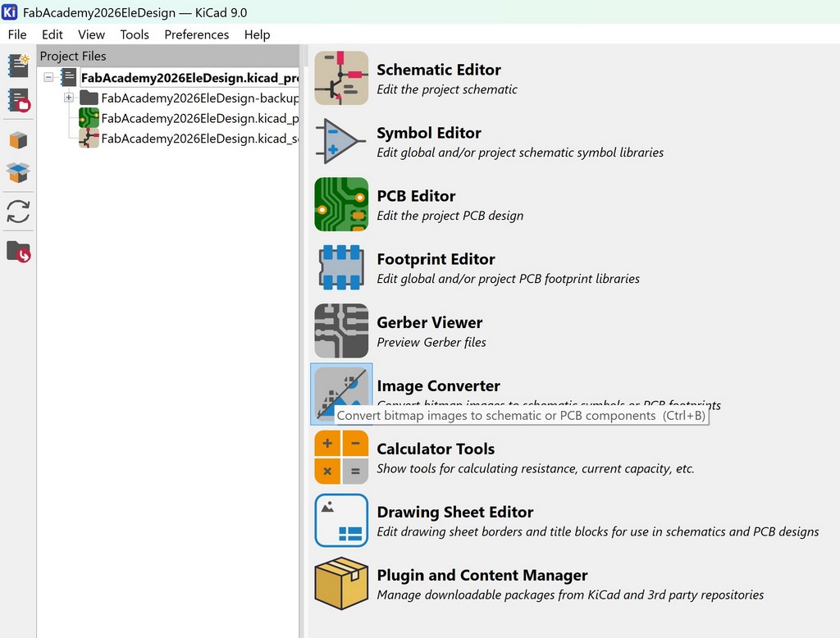This screenshot has height=638, width=840.
Task: Click 'Edit global and/or project PCB footprint libraries'
Action: pyautogui.click(x=509, y=279)
